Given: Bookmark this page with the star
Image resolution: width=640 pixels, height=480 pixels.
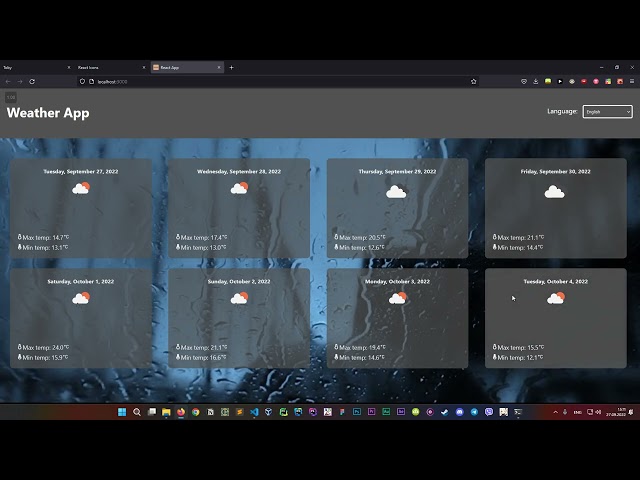Looking at the screenshot, I should 473,82.
